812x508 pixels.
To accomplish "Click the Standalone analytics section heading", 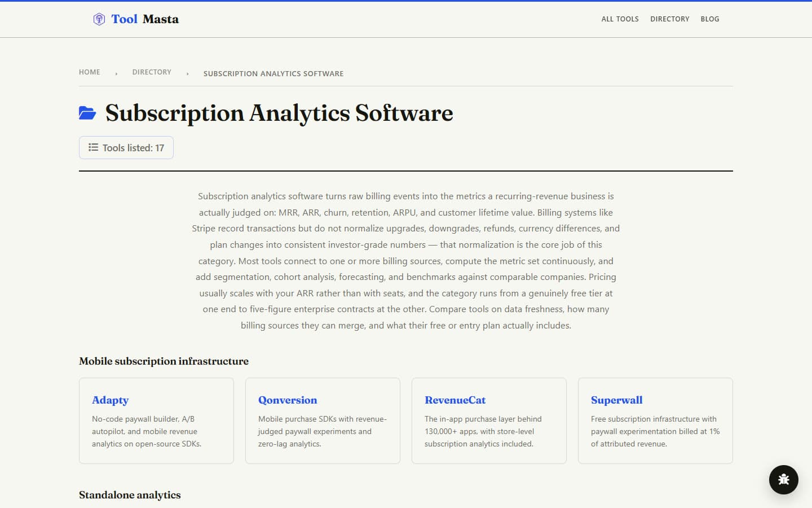I will (130, 495).
